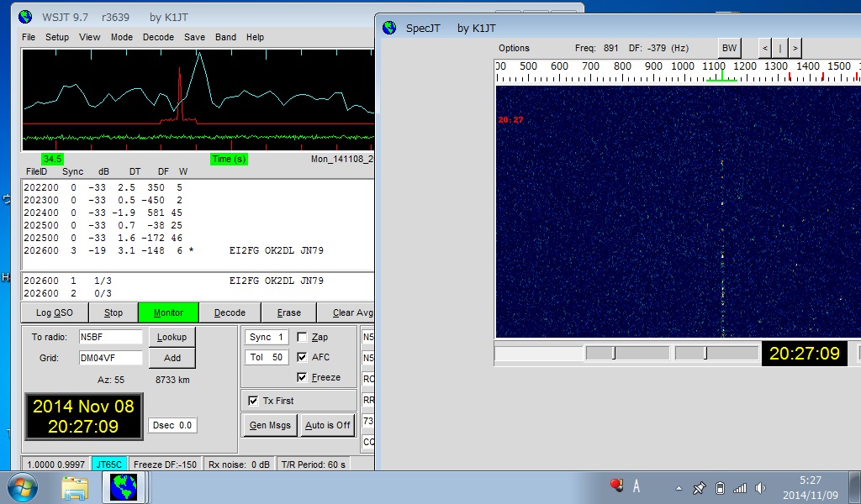Viewport: 861px width, 504px height.
Task: Uncheck the Freeze checkbox
Action: tap(302, 377)
